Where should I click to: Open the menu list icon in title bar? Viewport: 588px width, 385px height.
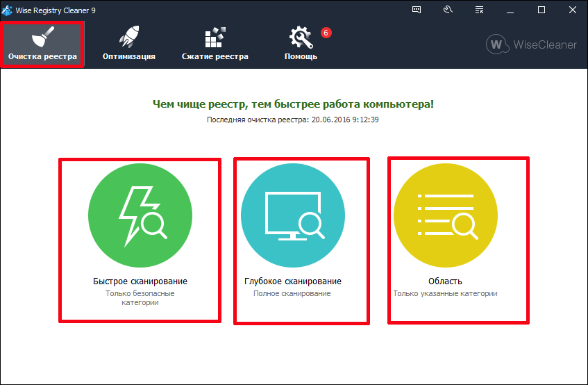479,10
